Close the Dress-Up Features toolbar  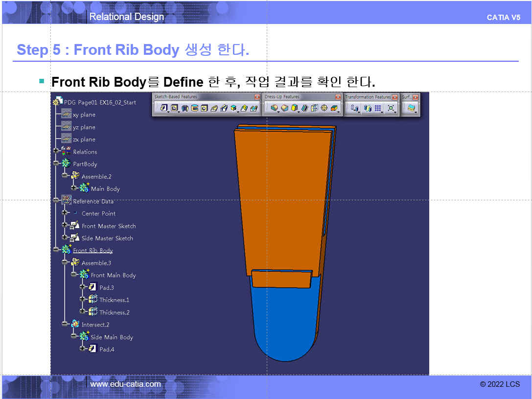click(338, 97)
